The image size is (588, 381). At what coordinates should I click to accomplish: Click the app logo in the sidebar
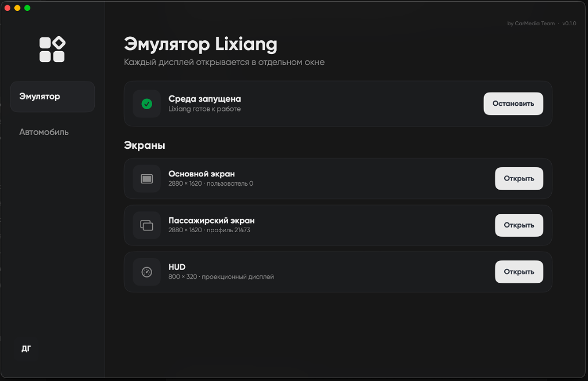coord(52,49)
